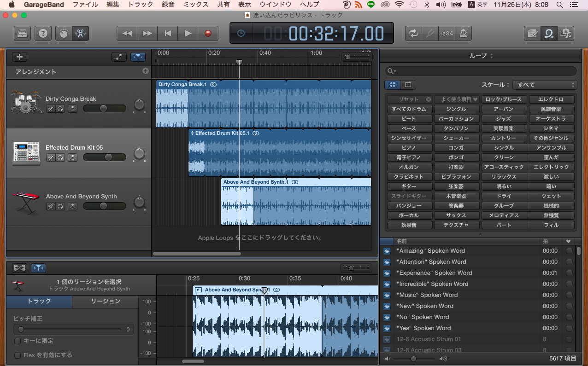Open the Note Pad button
This screenshot has height=366, width=588.
pyautogui.click(x=532, y=33)
